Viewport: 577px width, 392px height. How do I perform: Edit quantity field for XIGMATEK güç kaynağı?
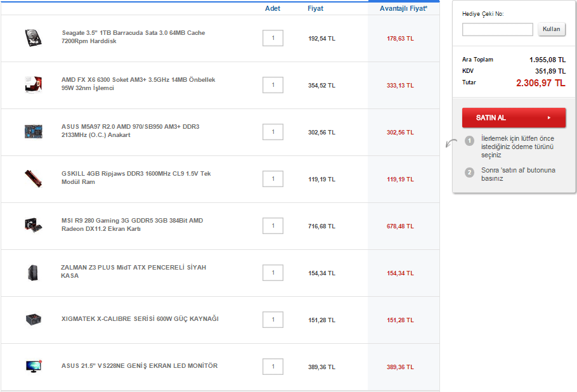pos(273,320)
